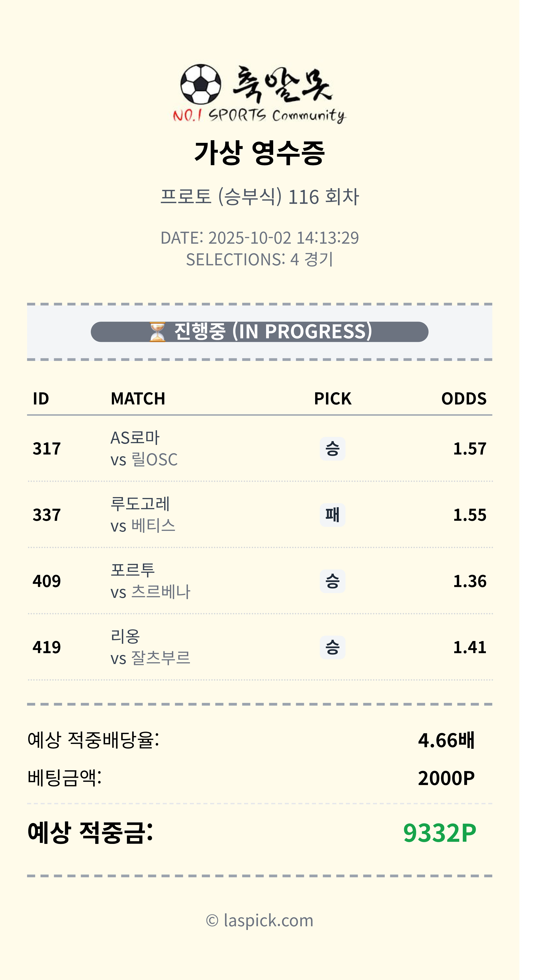Click the 2000P betting amount value
Screen dimensions: 541x980
pyautogui.click(x=446, y=778)
